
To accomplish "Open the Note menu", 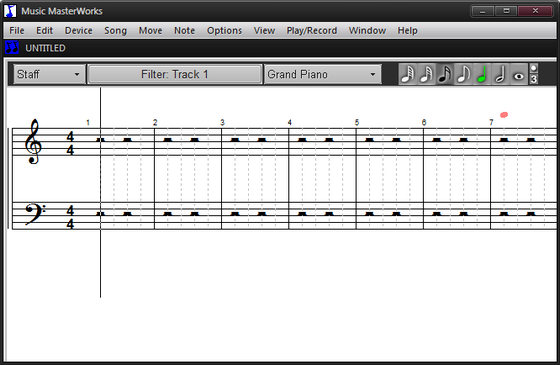I will pos(184,31).
